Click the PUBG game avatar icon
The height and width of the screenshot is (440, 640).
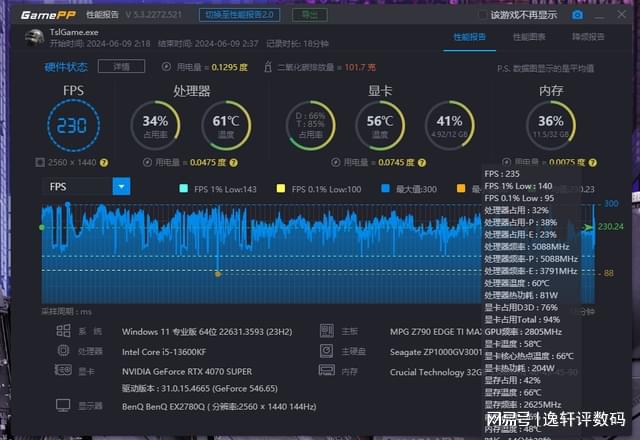34,38
